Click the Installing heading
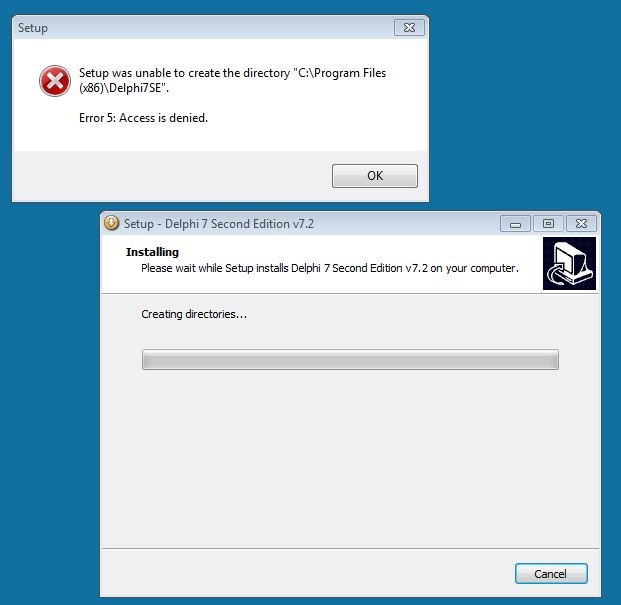Screen dimensions: 621x605 (152, 252)
